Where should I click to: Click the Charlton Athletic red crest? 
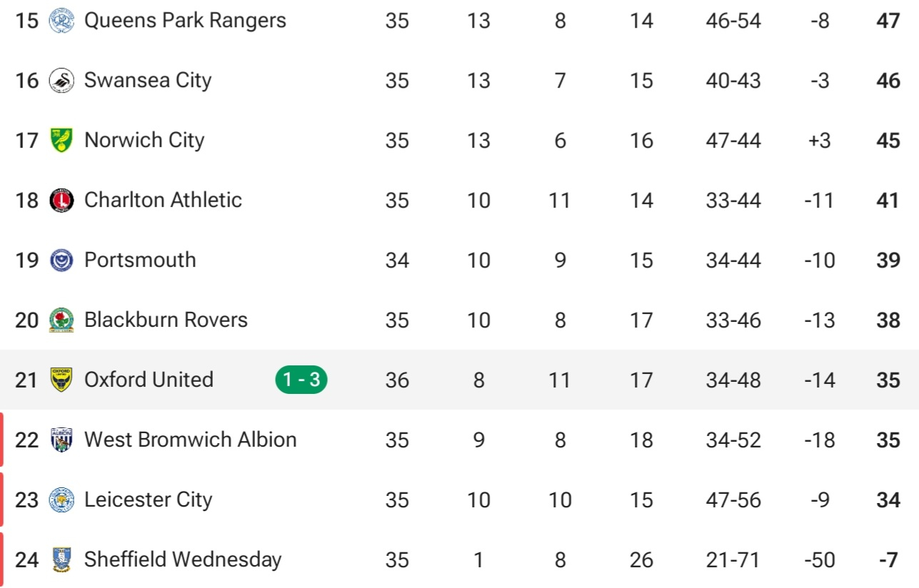pyautogui.click(x=61, y=200)
